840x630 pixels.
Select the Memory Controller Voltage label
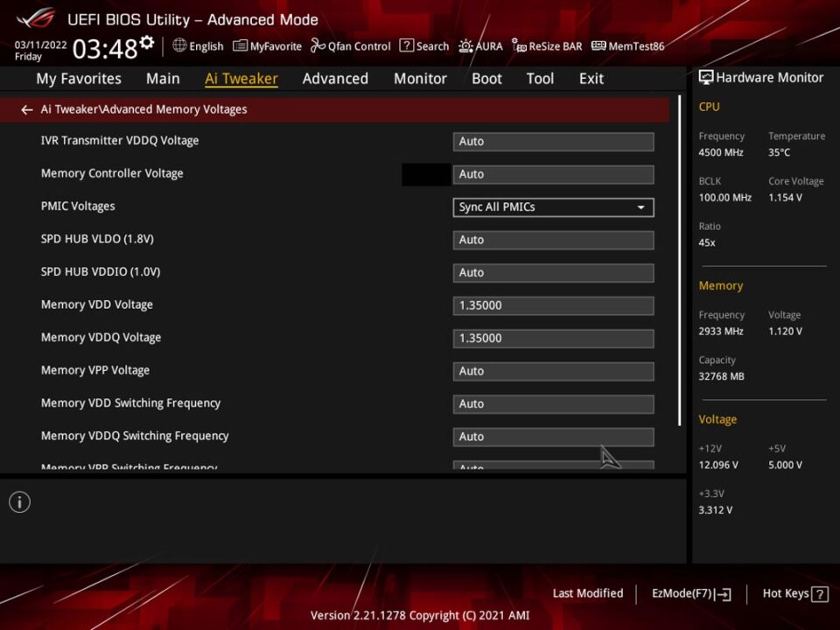tap(112, 173)
